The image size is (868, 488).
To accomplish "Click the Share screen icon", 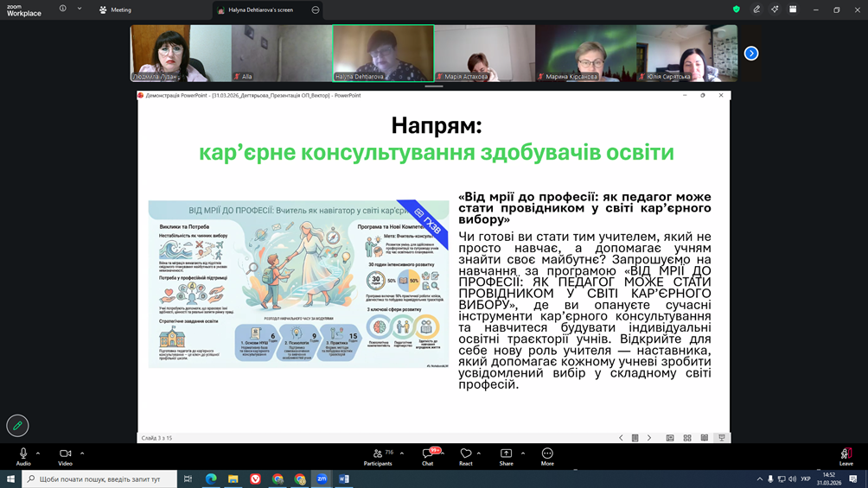I will tap(506, 453).
